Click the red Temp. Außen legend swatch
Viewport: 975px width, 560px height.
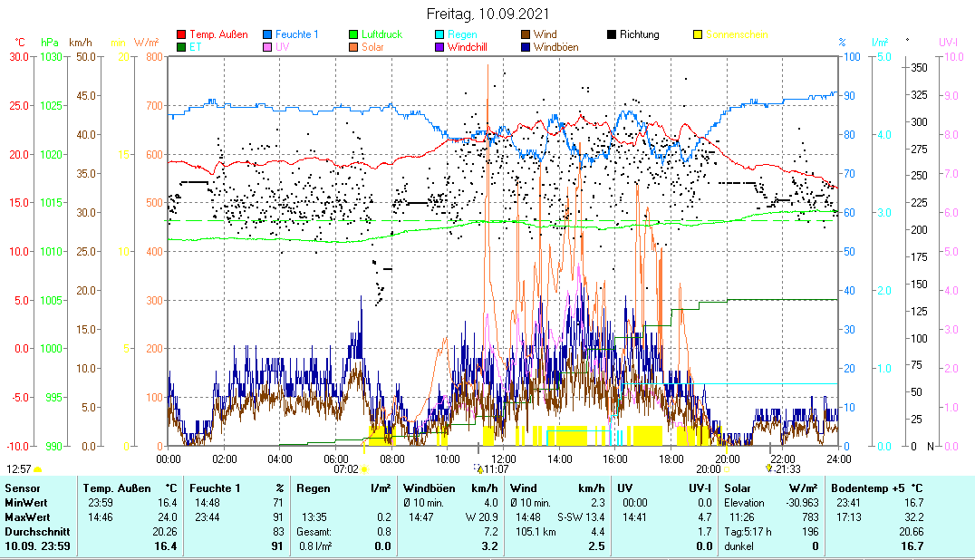click(181, 34)
